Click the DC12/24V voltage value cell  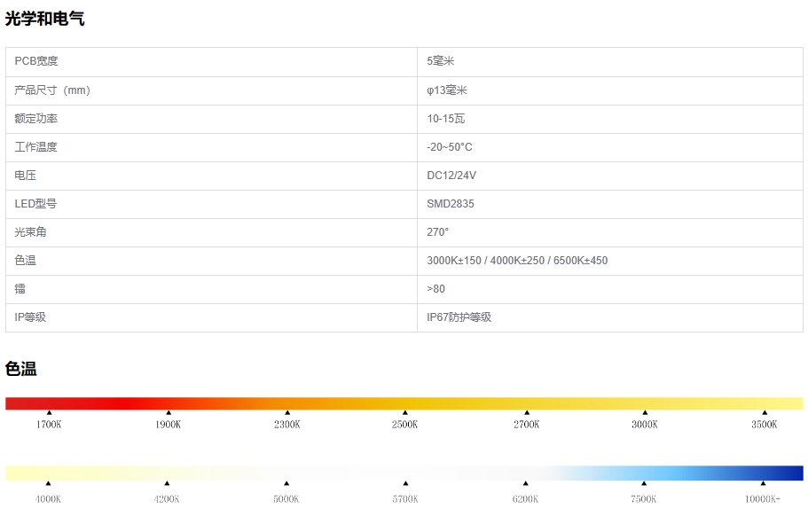451,176
